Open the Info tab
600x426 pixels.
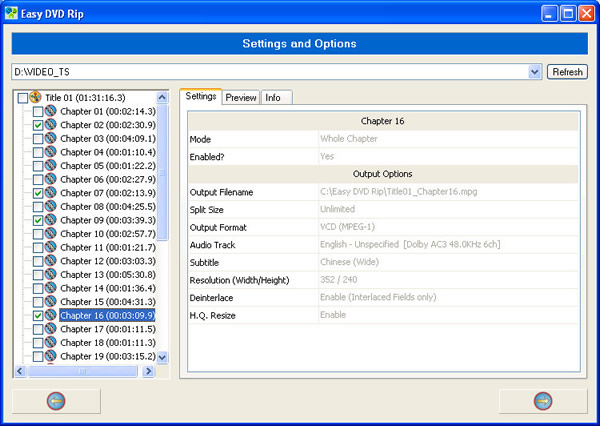click(x=277, y=98)
